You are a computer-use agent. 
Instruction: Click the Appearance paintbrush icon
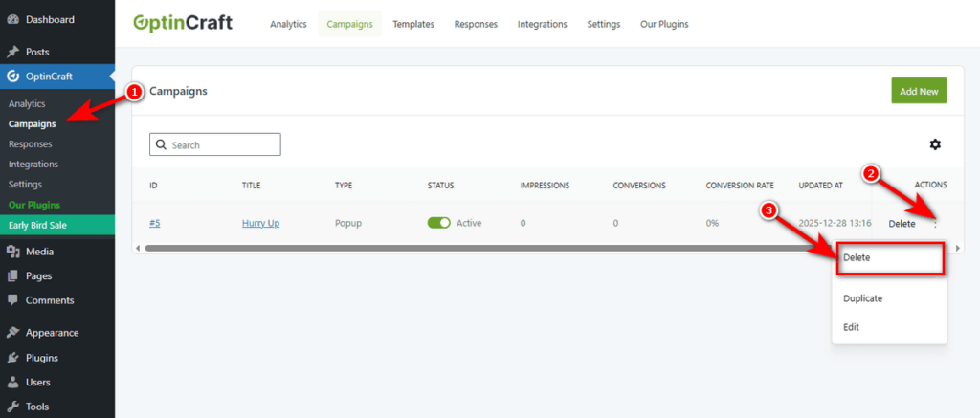[x=12, y=333]
